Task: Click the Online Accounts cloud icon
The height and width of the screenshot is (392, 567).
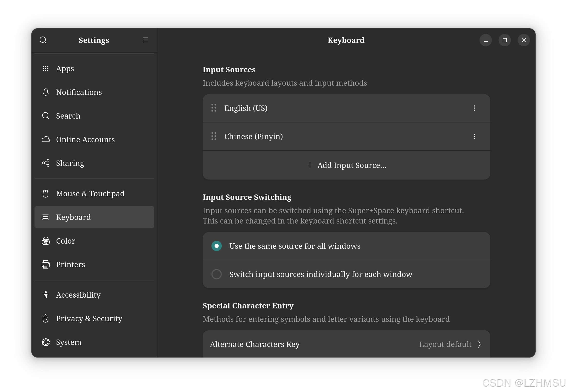Action: 46,139
